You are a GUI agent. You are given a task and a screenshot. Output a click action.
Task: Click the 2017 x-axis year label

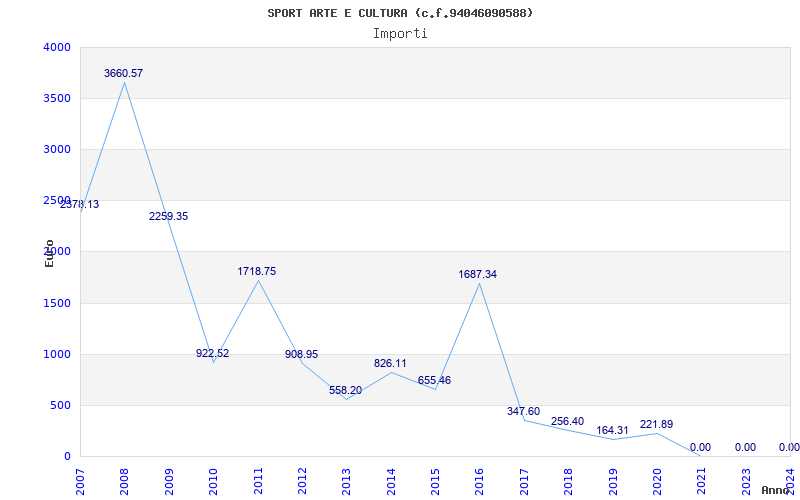point(524,481)
